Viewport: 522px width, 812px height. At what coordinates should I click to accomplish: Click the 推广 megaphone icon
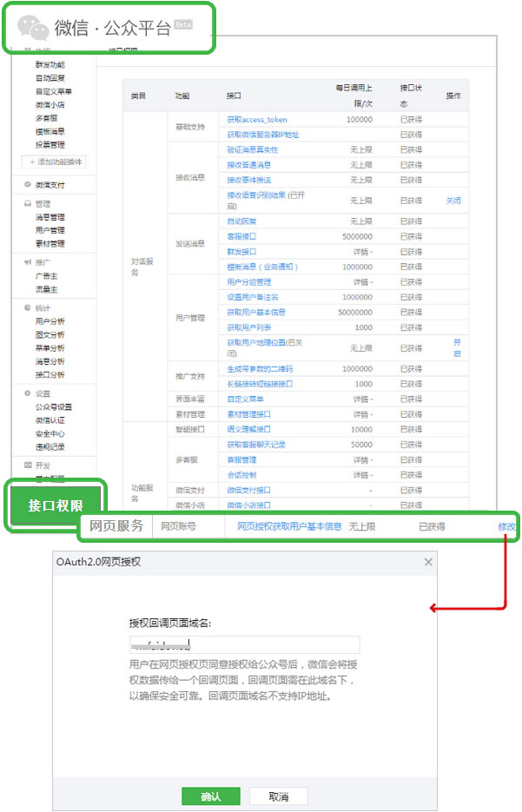[28, 262]
